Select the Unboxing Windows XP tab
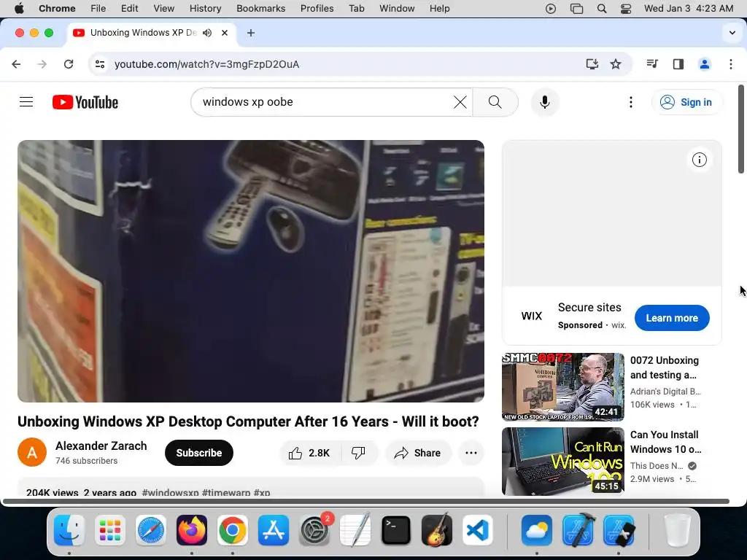Image resolution: width=747 pixels, height=560 pixels. click(143, 33)
